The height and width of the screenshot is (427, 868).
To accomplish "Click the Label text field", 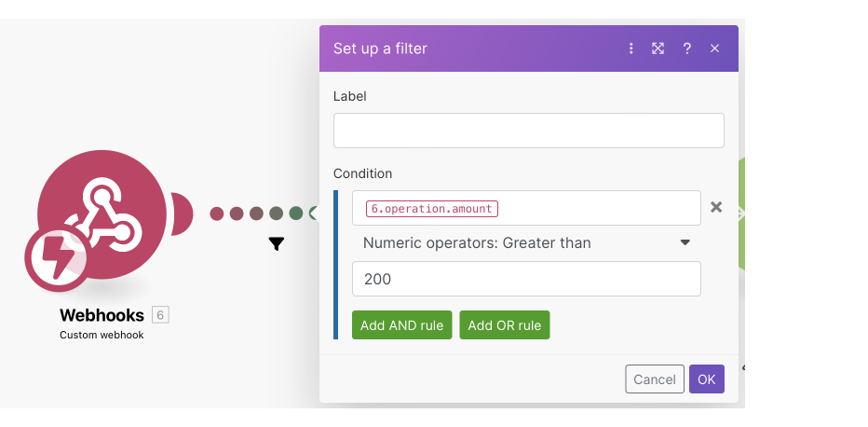I will pos(528,131).
